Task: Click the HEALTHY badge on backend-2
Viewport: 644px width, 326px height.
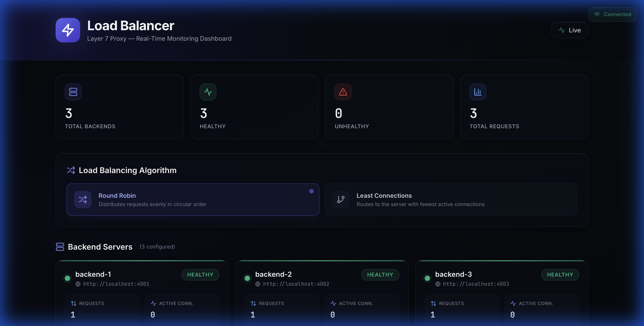Action: click(380, 275)
